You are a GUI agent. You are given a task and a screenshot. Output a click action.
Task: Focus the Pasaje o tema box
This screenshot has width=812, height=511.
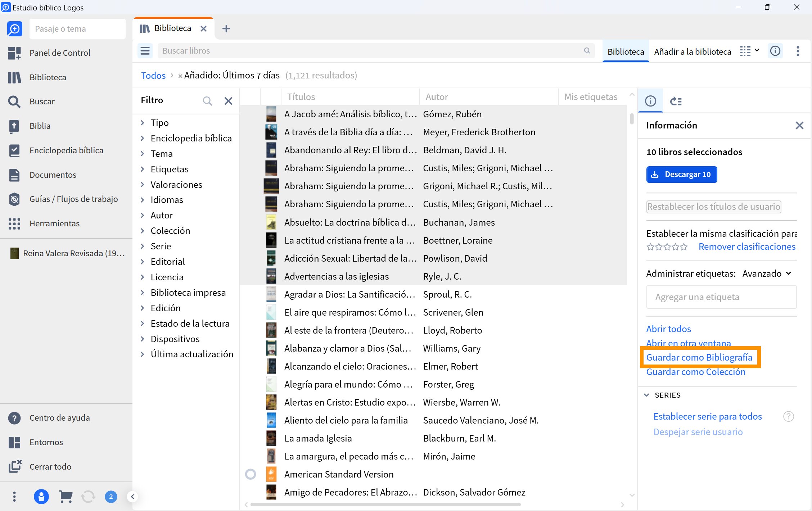(x=77, y=29)
